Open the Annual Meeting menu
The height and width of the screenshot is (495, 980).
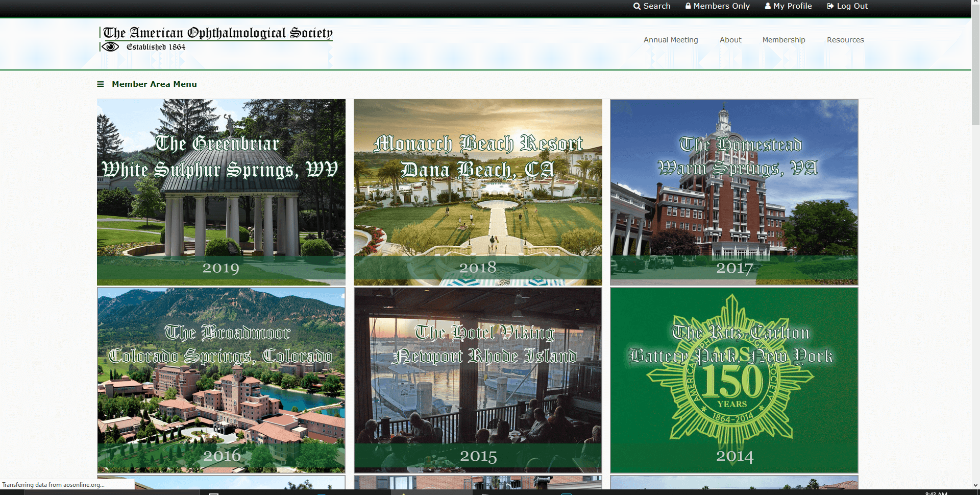(671, 40)
